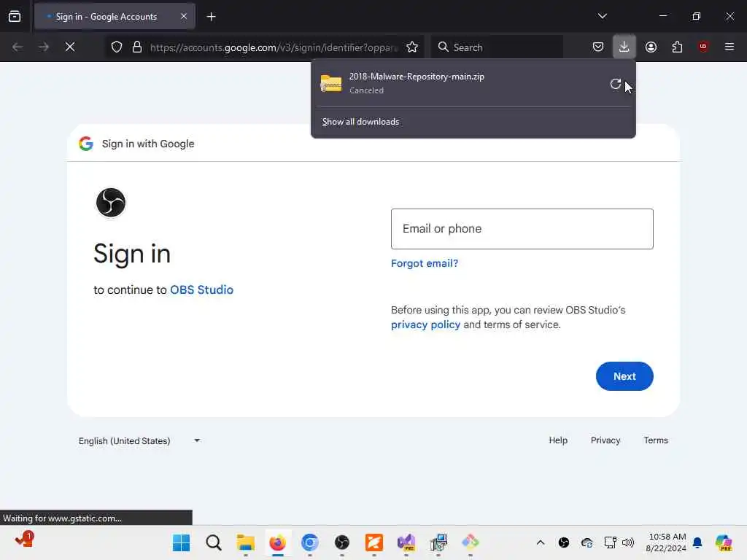
Task: Retry the canceled zip download
Action: point(616,84)
